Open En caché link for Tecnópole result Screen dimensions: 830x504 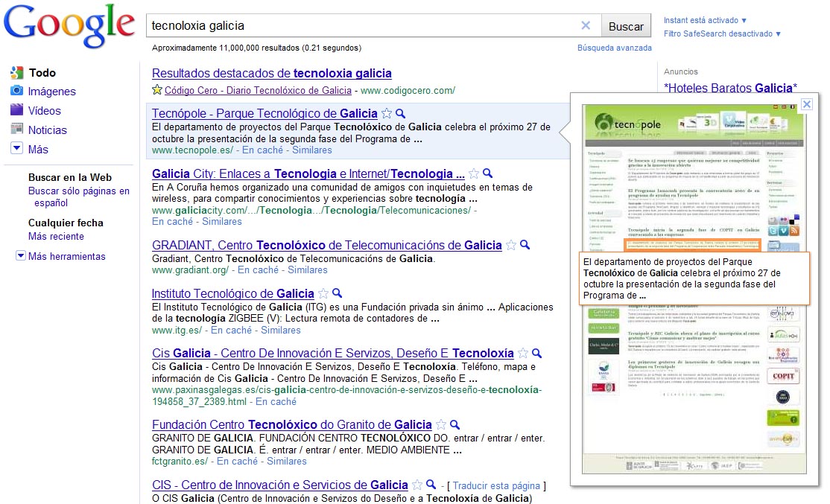coord(262,150)
